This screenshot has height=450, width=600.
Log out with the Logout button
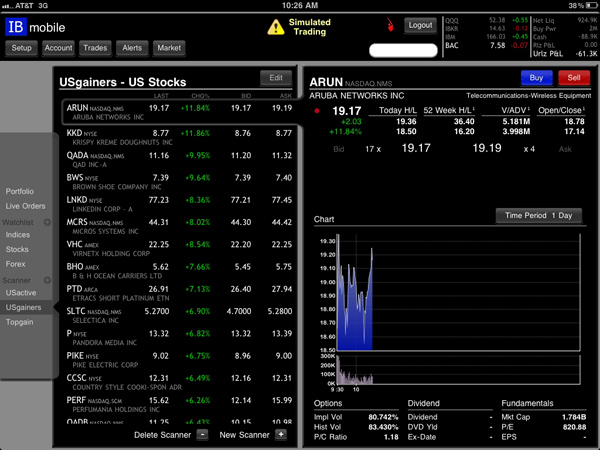pos(420,25)
